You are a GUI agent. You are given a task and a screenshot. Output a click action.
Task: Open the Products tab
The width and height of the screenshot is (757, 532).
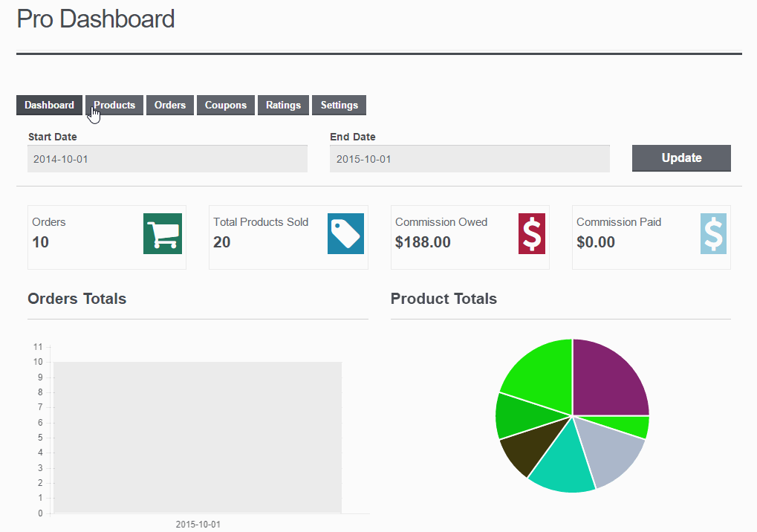coord(114,106)
